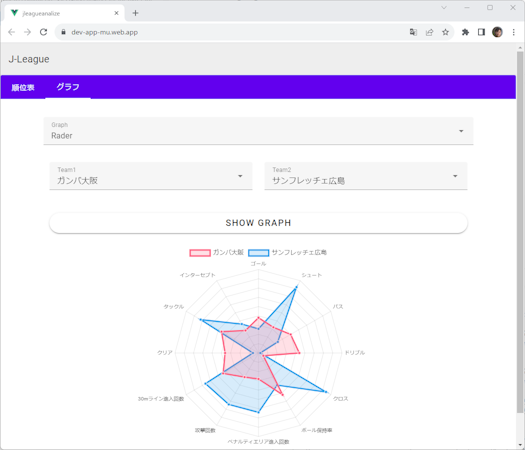The image size is (525, 450).
Task: Expand the Team2 dropdown
Action: pos(366,176)
